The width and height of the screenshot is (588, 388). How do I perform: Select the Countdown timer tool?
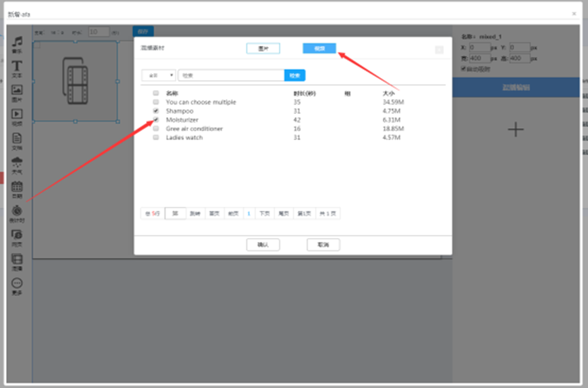(x=17, y=212)
